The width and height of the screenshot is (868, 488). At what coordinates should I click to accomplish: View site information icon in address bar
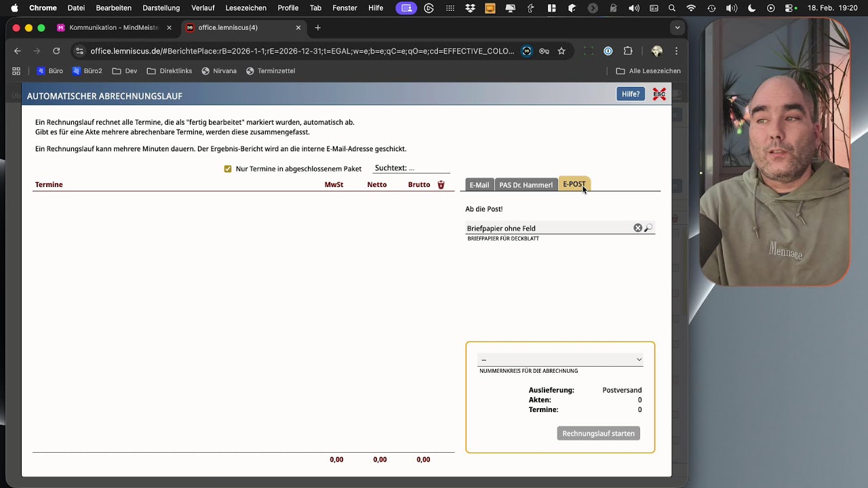click(79, 51)
